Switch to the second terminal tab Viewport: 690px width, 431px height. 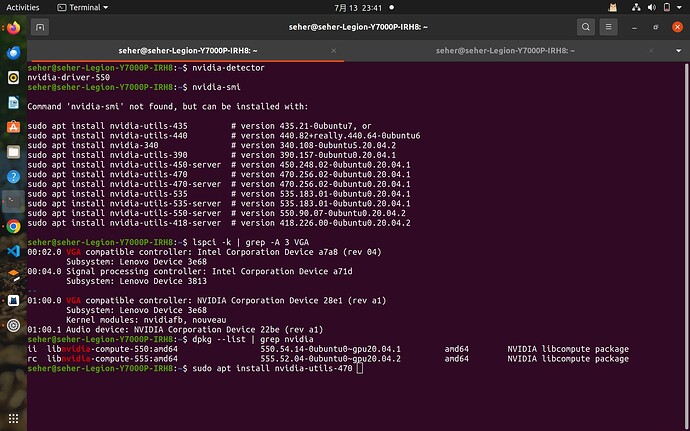pyautogui.click(x=505, y=51)
